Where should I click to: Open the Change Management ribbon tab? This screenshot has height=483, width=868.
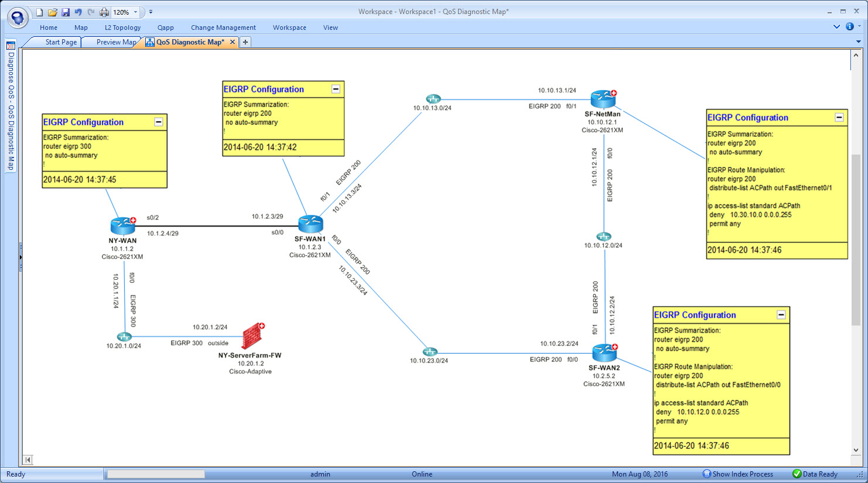click(x=223, y=28)
